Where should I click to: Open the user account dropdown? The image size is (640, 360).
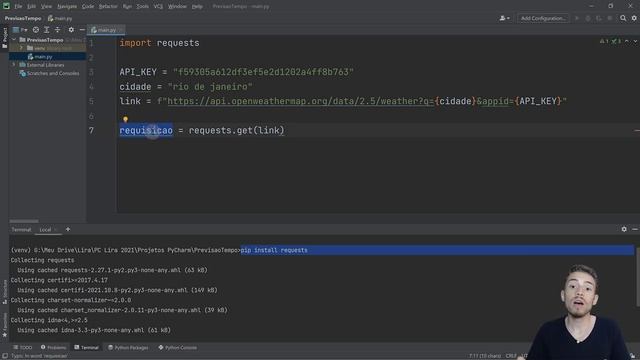point(504,18)
